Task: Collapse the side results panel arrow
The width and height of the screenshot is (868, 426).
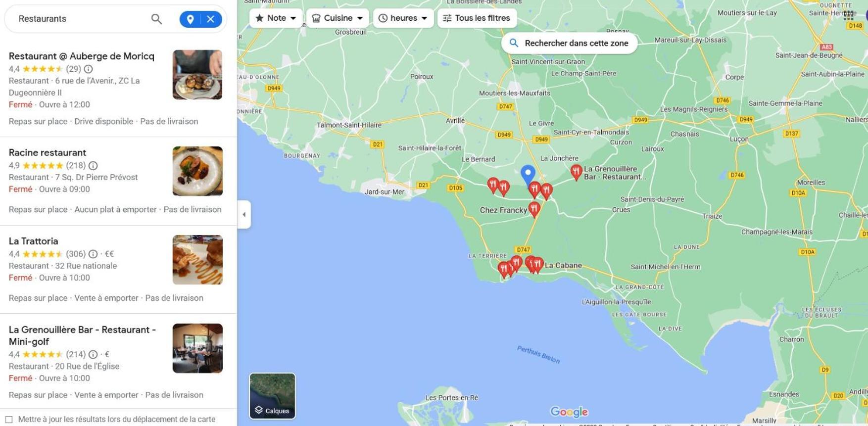Action: 244,214
